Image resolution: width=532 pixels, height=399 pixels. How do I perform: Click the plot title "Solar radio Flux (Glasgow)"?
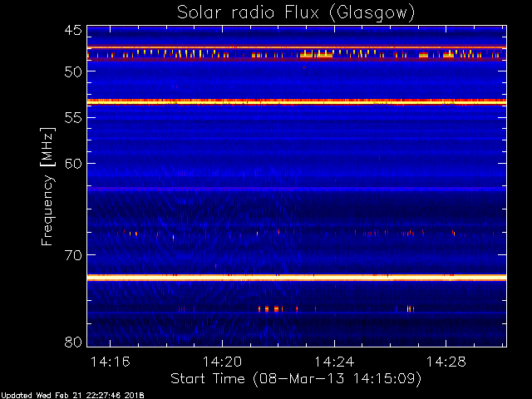point(296,13)
